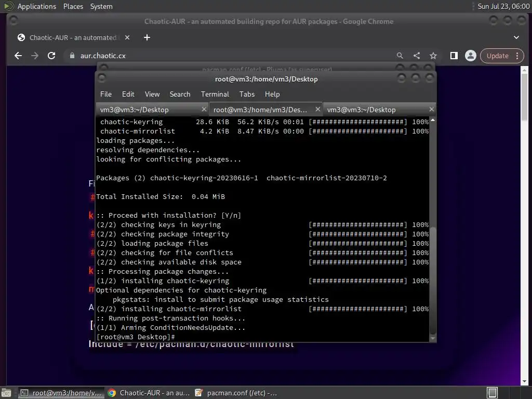
Task: Click the padlock site info icon
Action: click(x=72, y=56)
